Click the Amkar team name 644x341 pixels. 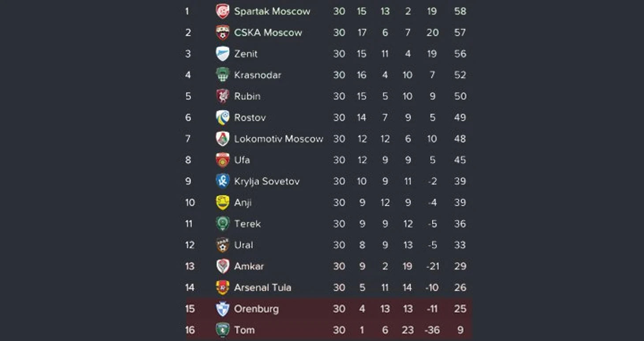pos(249,266)
